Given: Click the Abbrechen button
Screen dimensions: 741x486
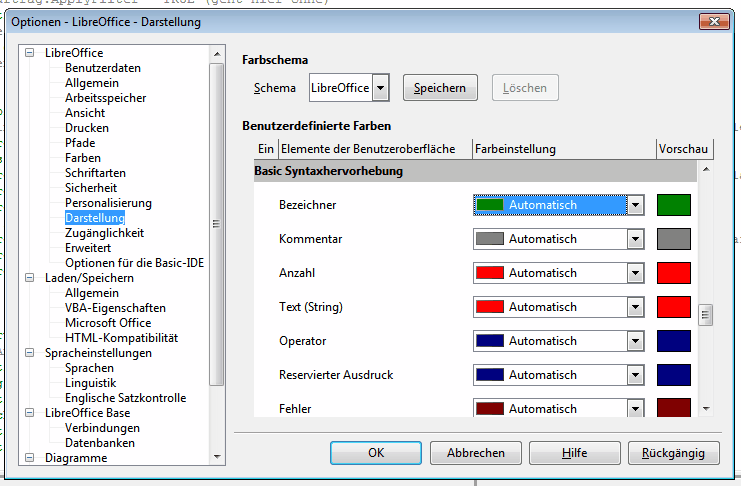Looking at the screenshot, I should [476, 453].
